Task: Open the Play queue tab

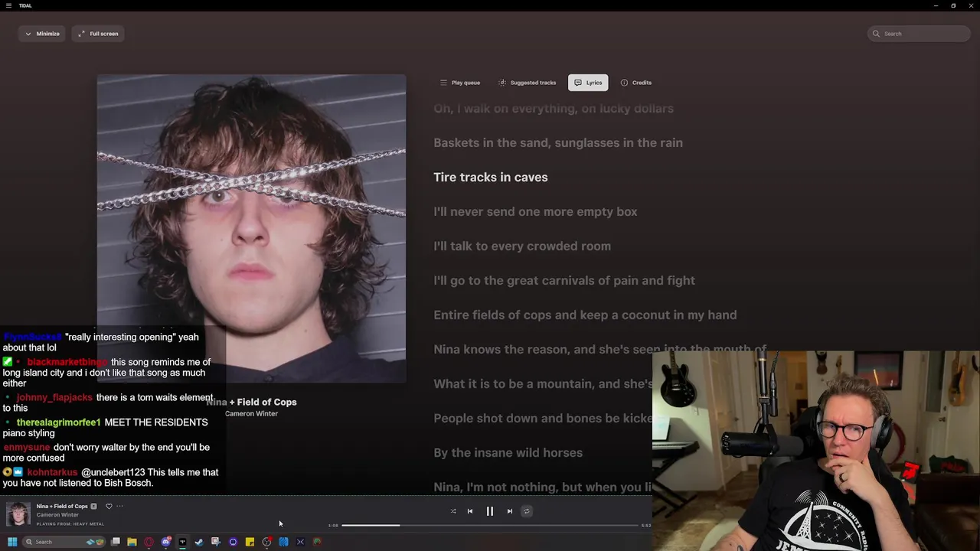Action: click(460, 83)
